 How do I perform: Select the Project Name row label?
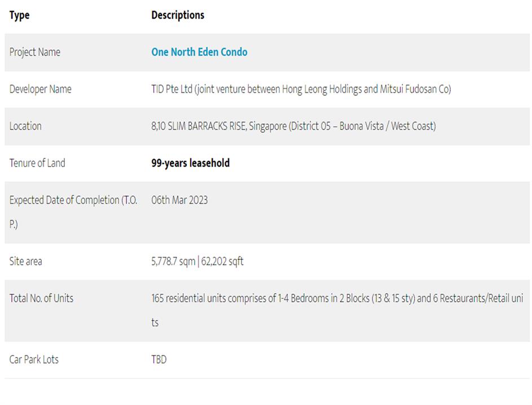coord(35,52)
